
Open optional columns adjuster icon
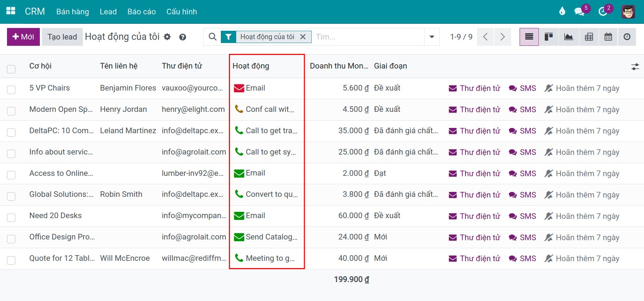[x=635, y=66]
